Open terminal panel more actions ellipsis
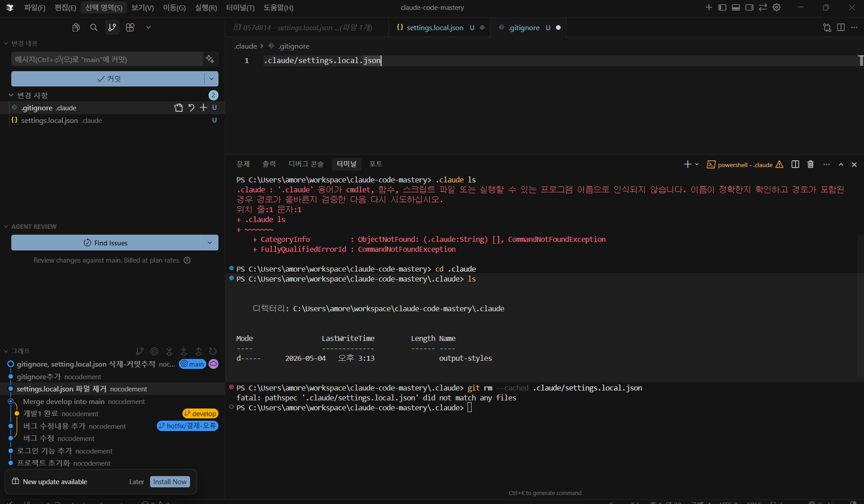Viewport: 864px width, 504px height. coord(827,164)
